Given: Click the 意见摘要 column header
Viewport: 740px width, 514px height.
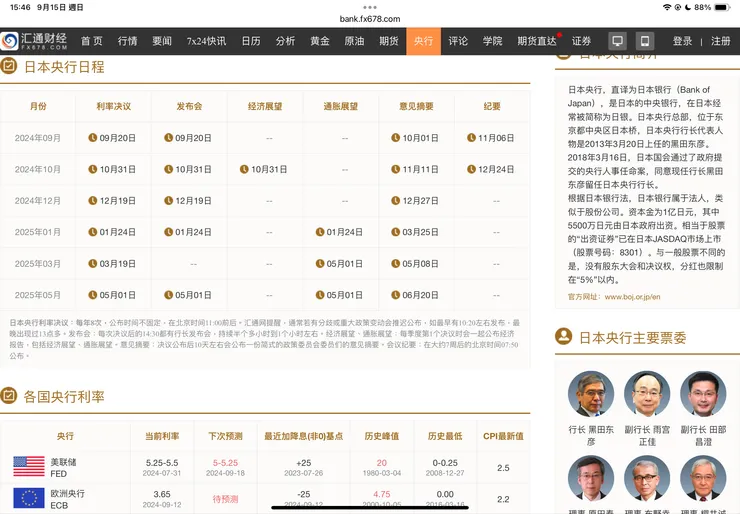Looking at the screenshot, I should pyautogui.click(x=416, y=106).
